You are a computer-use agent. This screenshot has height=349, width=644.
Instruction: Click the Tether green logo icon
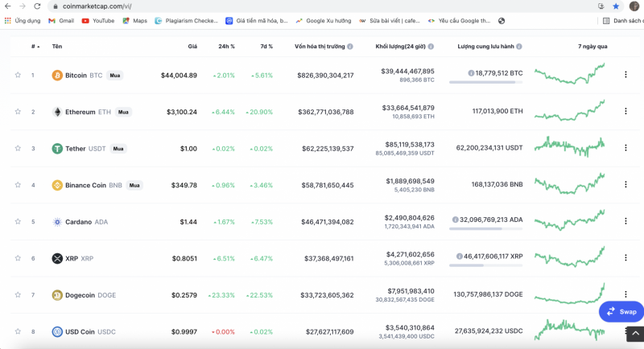point(57,149)
